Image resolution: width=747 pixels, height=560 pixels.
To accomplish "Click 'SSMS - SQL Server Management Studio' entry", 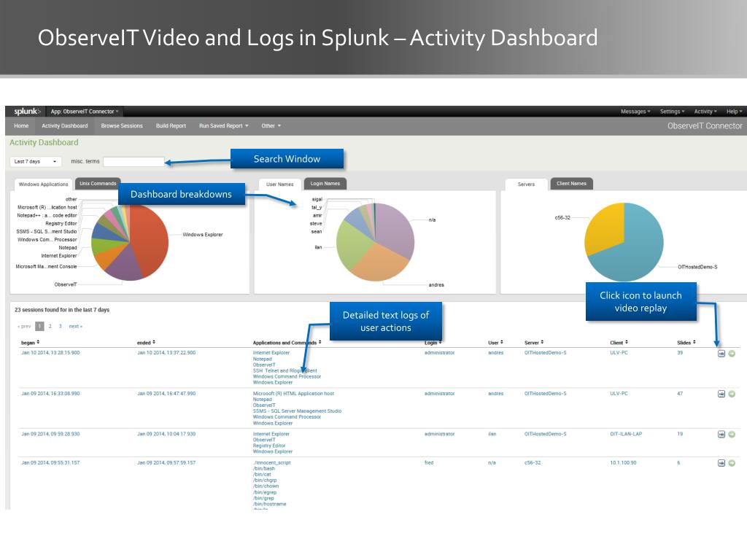I will tap(298, 411).
